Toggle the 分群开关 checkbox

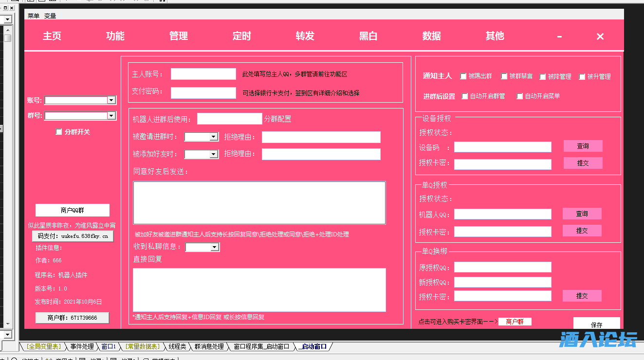(59, 132)
